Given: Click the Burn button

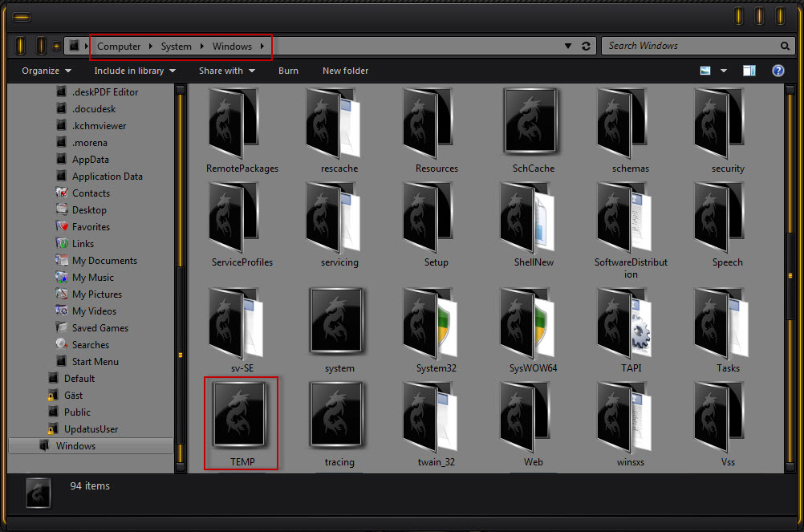Looking at the screenshot, I should pos(288,71).
